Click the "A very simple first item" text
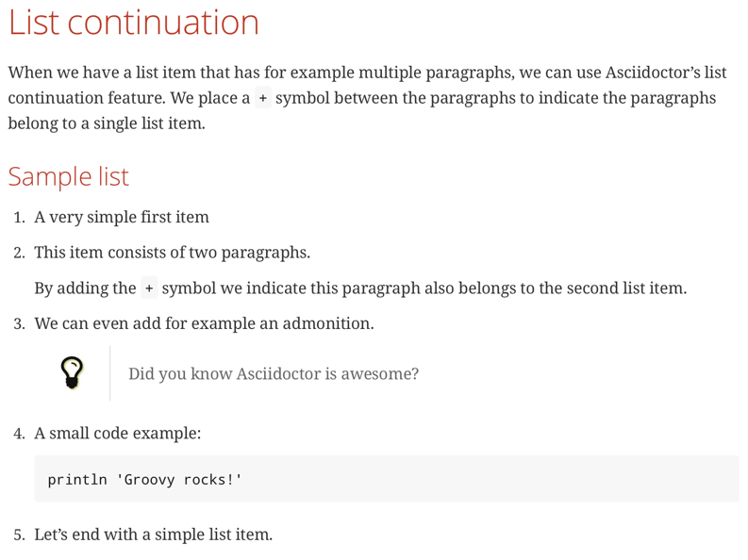The image size is (748, 560). coord(122,217)
